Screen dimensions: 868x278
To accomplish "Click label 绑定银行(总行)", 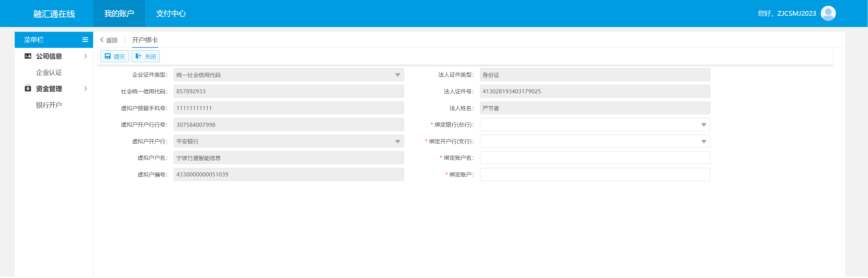I will [x=454, y=124].
